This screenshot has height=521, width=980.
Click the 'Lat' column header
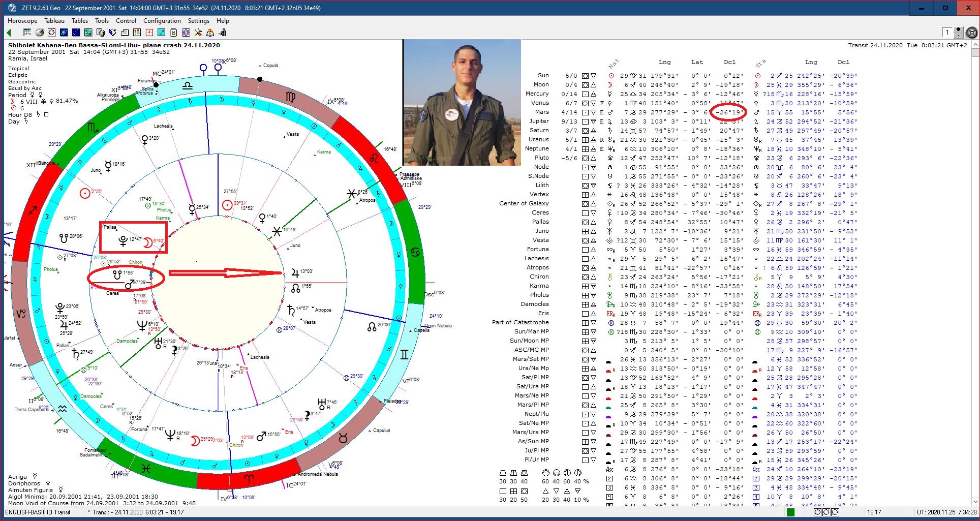[697, 62]
